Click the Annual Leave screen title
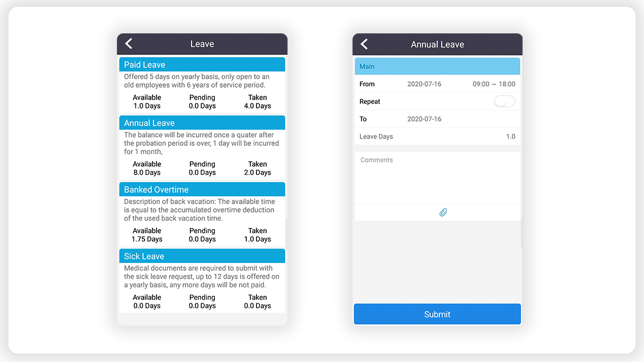644x362 pixels. pyautogui.click(x=437, y=45)
